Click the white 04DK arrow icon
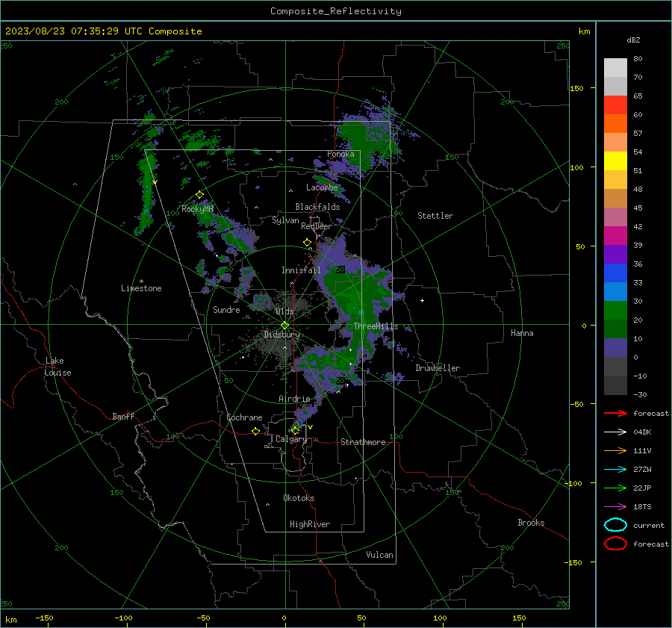672x628 pixels. [615, 432]
